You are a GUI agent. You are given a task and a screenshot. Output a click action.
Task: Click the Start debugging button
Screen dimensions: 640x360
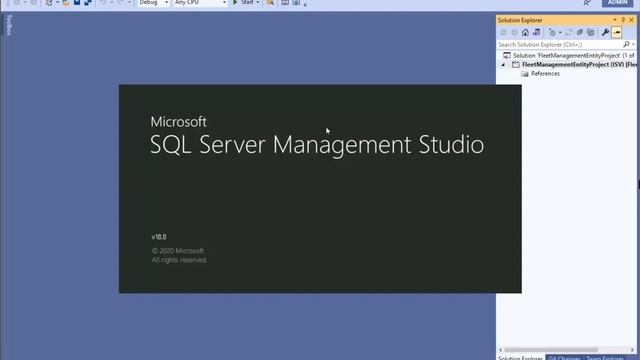pos(243,2)
